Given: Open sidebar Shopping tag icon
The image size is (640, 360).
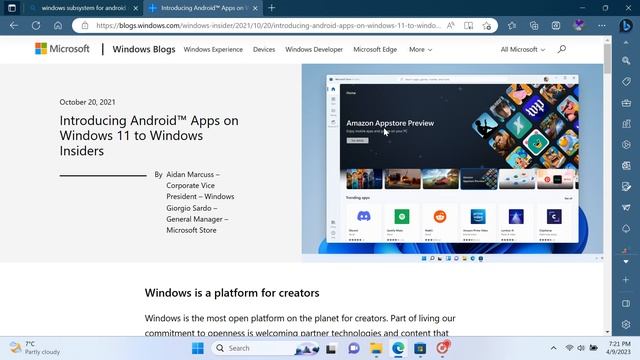Looking at the screenshot, I should point(626,81).
